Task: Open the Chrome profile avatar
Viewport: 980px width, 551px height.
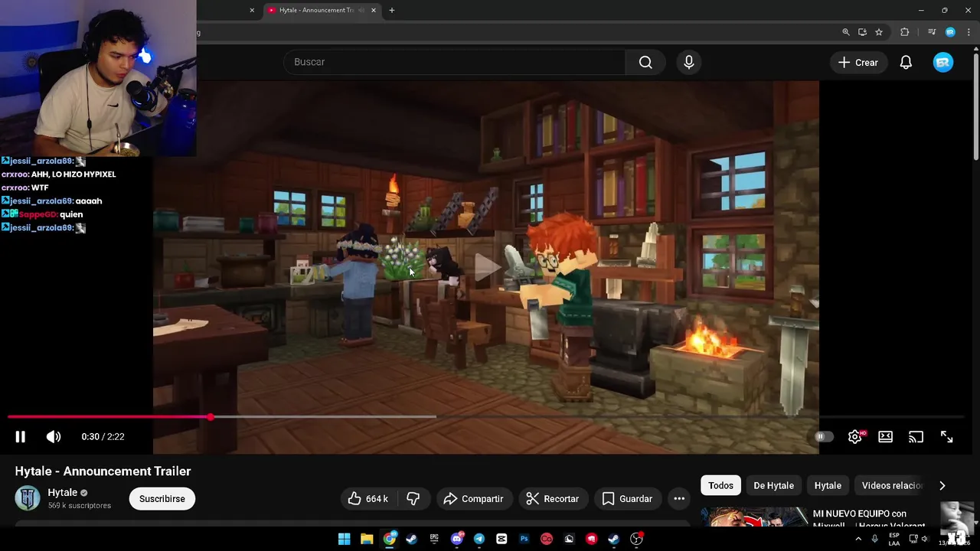Action: (950, 32)
